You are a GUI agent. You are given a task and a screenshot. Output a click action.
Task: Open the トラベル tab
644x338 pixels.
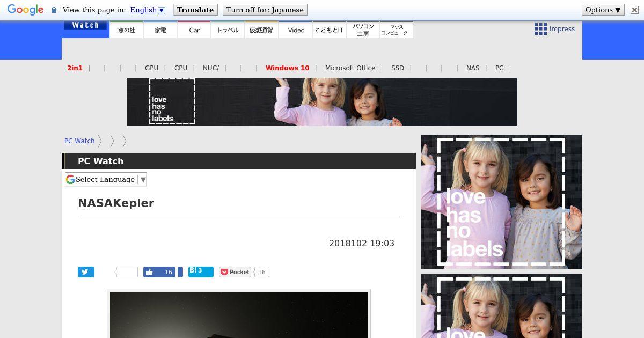tap(228, 30)
